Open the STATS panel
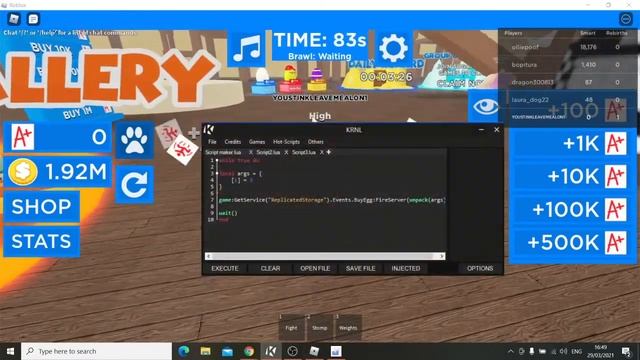The image size is (640, 360). [x=41, y=241]
